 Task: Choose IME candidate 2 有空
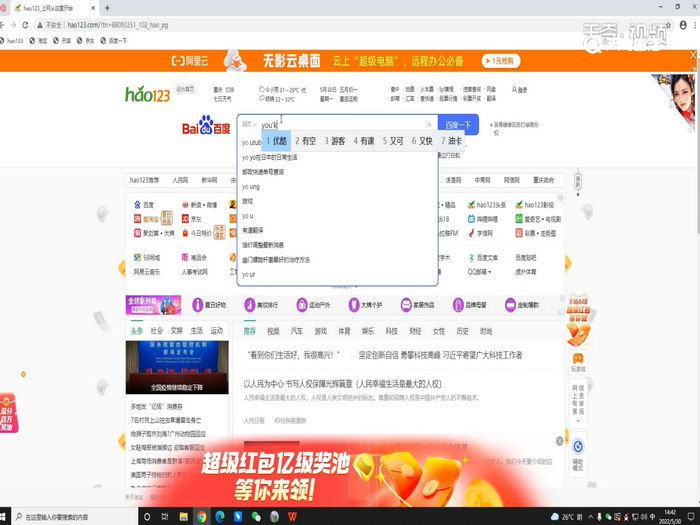coord(305,141)
